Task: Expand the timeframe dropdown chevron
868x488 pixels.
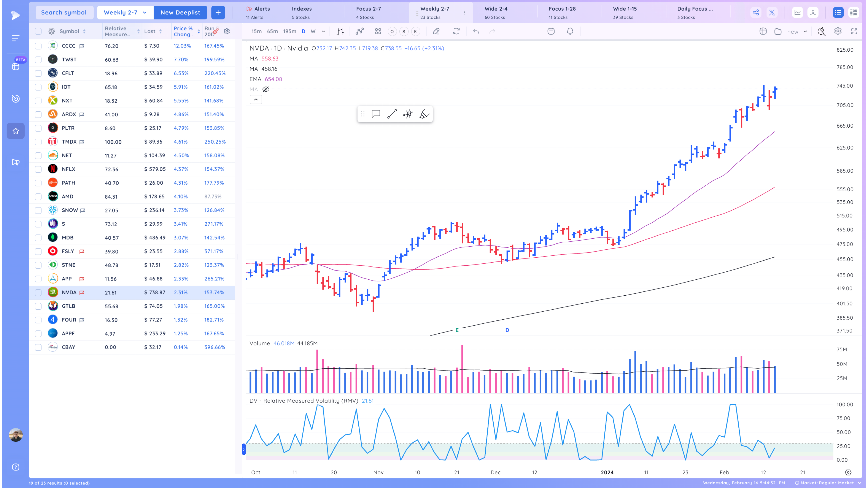Action: 323,31
